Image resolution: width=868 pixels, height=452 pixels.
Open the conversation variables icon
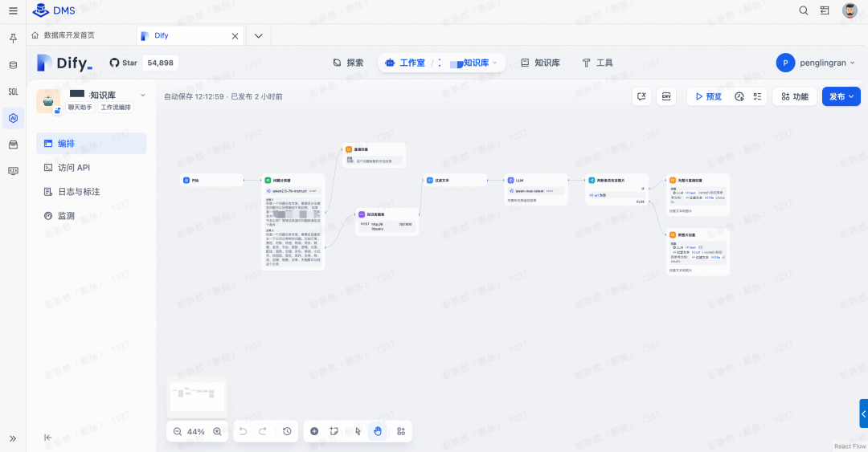tap(641, 96)
